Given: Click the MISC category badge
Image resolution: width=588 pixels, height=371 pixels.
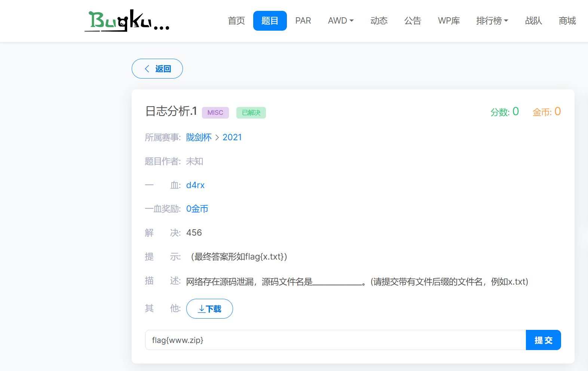Looking at the screenshot, I should click(x=215, y=113).
